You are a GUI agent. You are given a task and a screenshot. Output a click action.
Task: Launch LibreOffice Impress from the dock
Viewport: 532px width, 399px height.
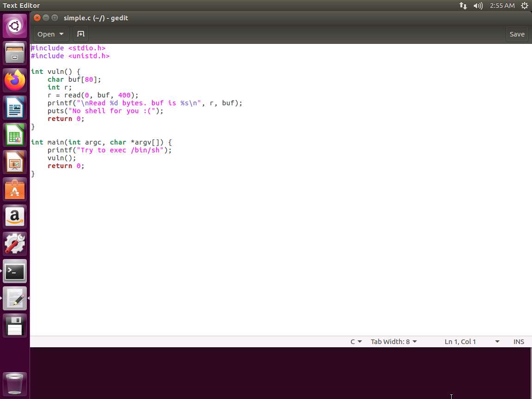click(x=15, y=163)
